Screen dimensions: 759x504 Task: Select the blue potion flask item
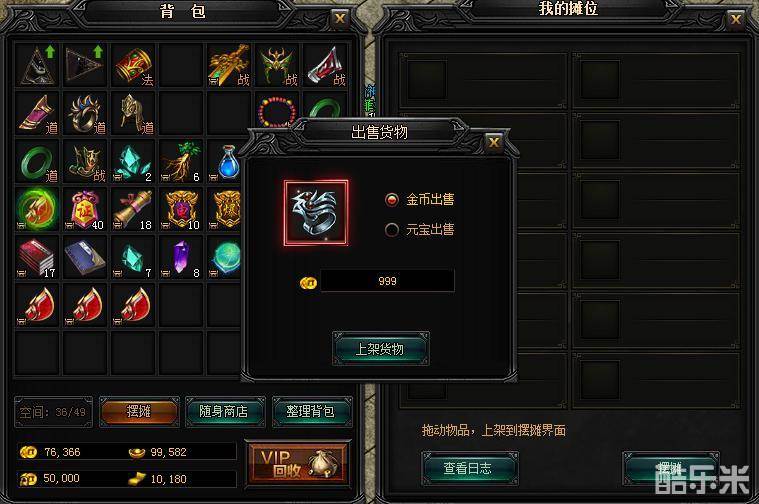pos(227,162)
